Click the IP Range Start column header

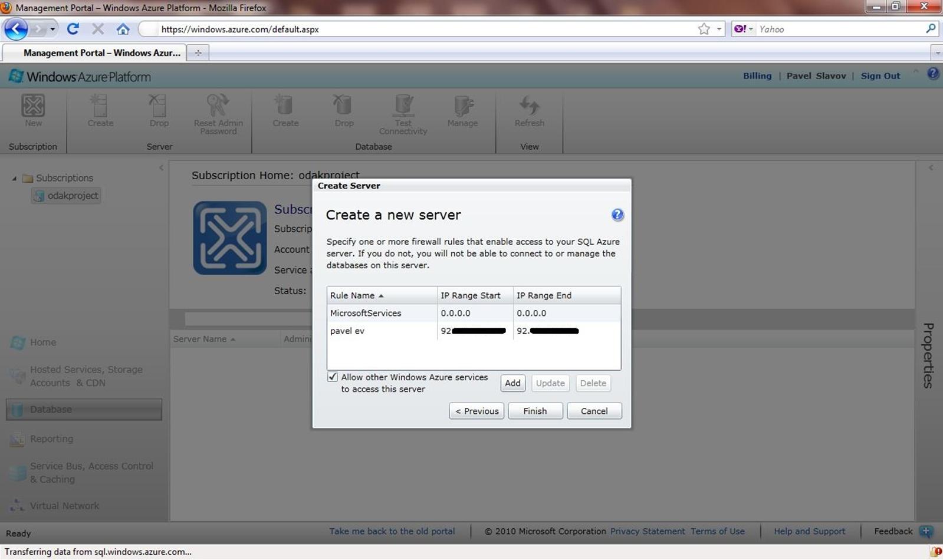(x=475, y=295)
